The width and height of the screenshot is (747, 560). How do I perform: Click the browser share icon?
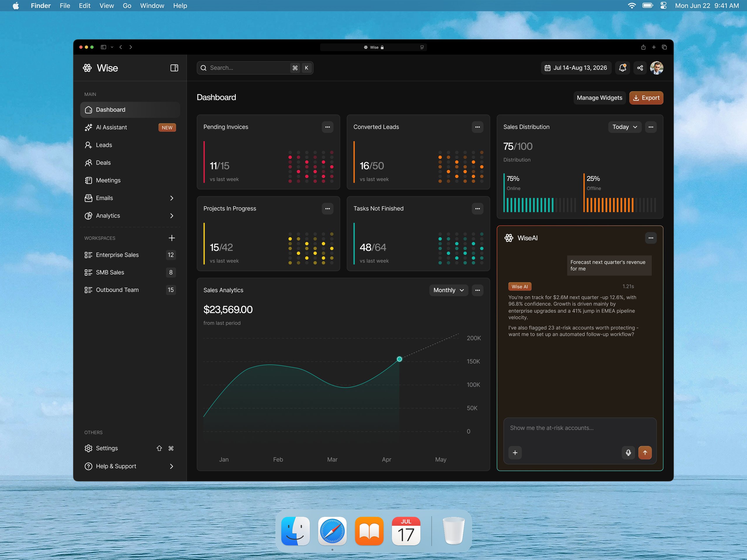[x=643, y=47]
